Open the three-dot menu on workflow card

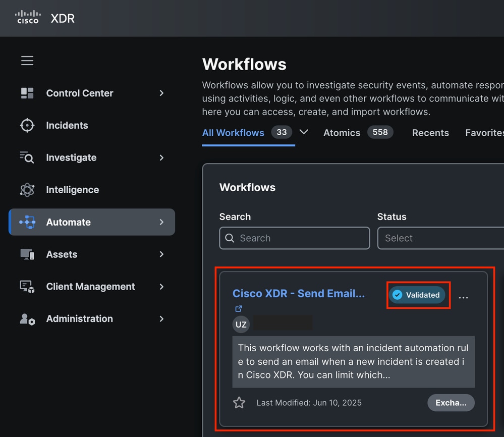point(463,297)
